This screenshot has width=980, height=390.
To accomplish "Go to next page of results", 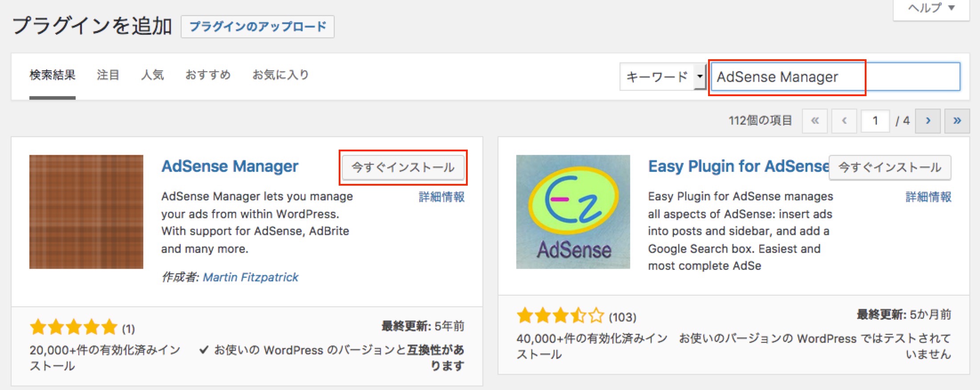I will pos(927,121).
